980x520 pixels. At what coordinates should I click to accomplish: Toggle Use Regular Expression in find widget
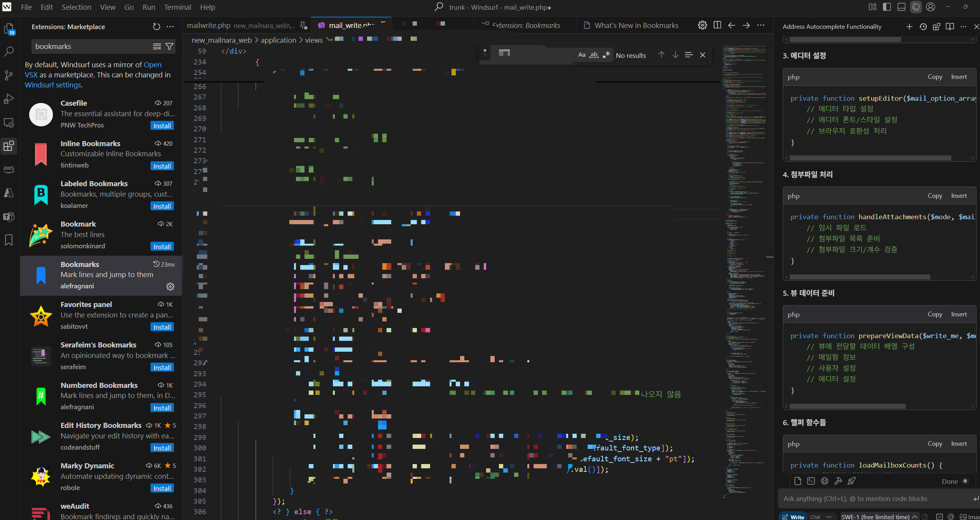pos(606,55)
